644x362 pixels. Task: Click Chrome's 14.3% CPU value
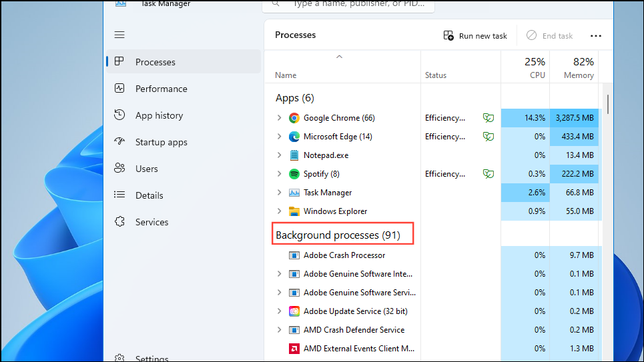525,118
